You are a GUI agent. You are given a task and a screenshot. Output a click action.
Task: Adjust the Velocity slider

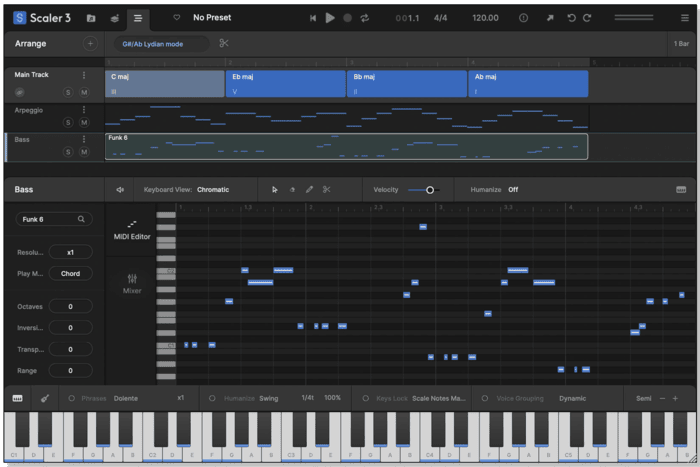pos(430,189)
